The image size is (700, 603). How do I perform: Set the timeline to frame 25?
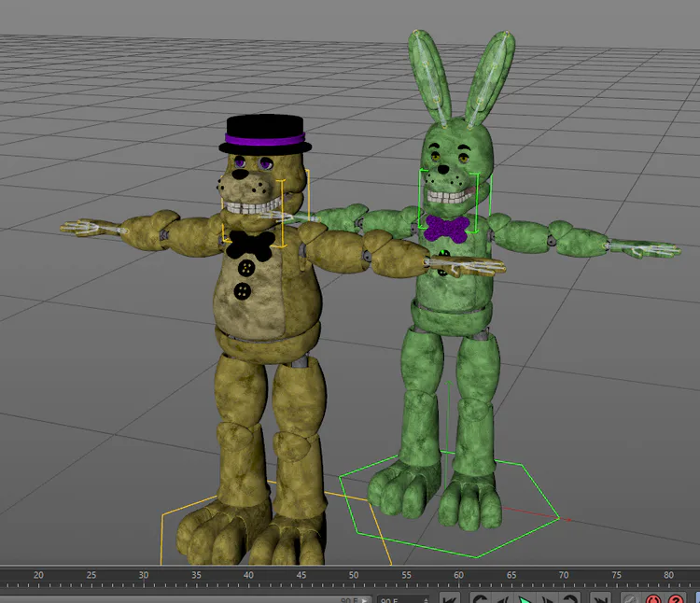pyautogui.click(x=91, y=575)
